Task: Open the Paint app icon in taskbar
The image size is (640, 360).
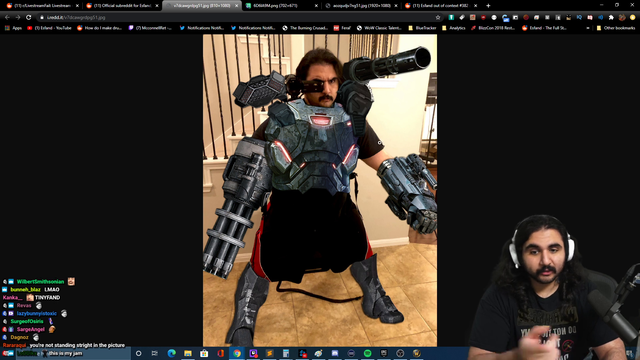Action: [318, 353]
